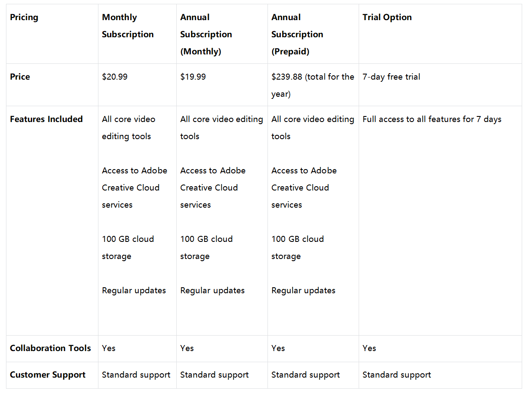Click Full access to all features text
Screen dimensions: 532x396
[x=431, y=119]
